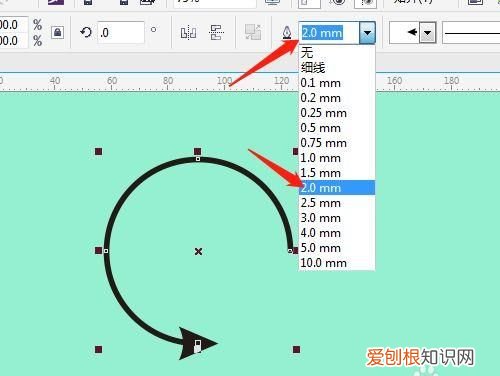Mirror the object vertically
The width and height of the screenshot is (500, 376).
pyautogui.click(x=216, y=33)
